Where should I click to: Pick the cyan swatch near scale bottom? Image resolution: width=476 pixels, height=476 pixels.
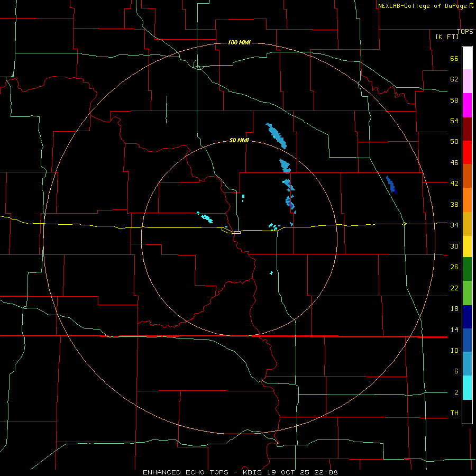click(x=467, y=388)
